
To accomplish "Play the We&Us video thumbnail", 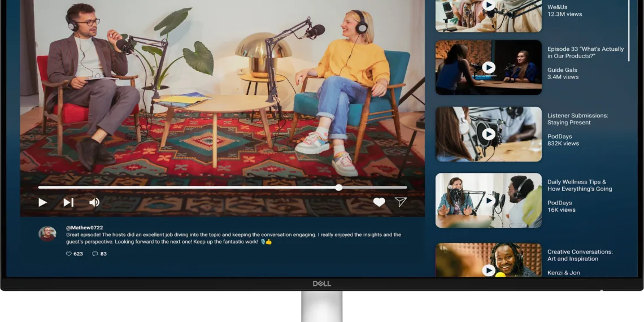I will coord(489,6).
